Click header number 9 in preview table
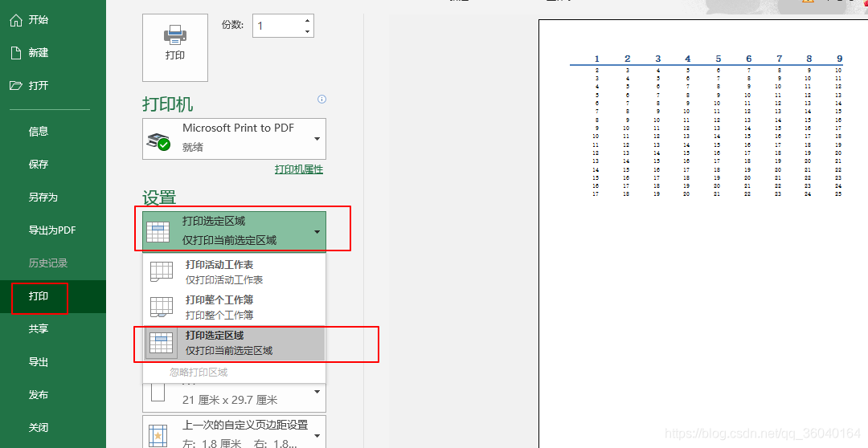Screen dimensions: 868x448 839,59
